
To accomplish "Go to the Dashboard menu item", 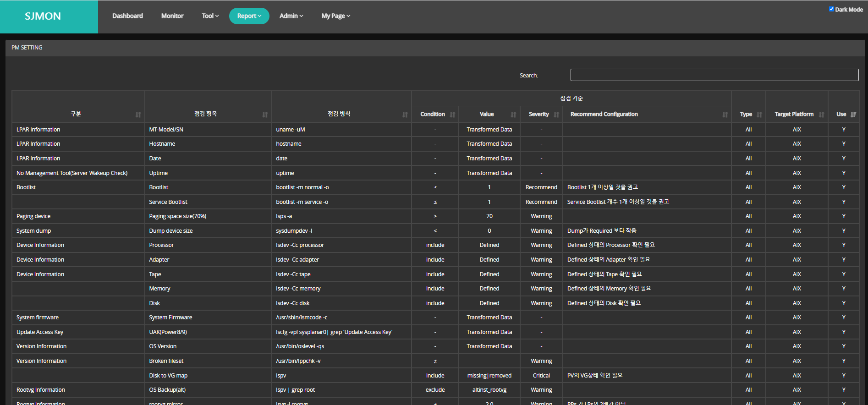I will (x=127, y=16).
